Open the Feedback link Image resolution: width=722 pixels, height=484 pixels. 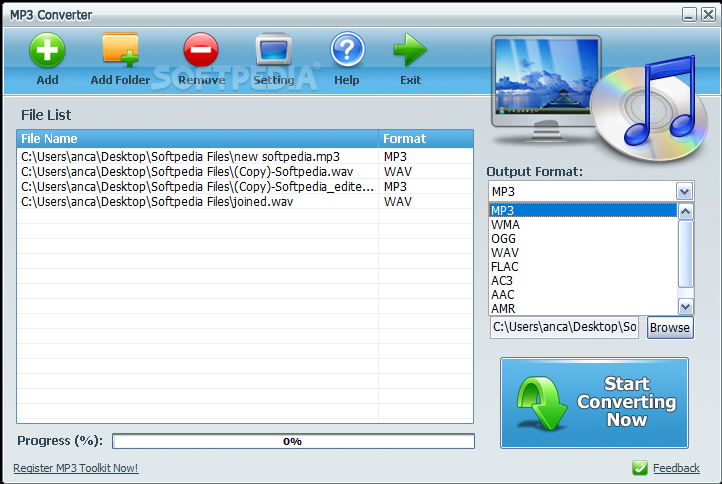tap(676, 468)
